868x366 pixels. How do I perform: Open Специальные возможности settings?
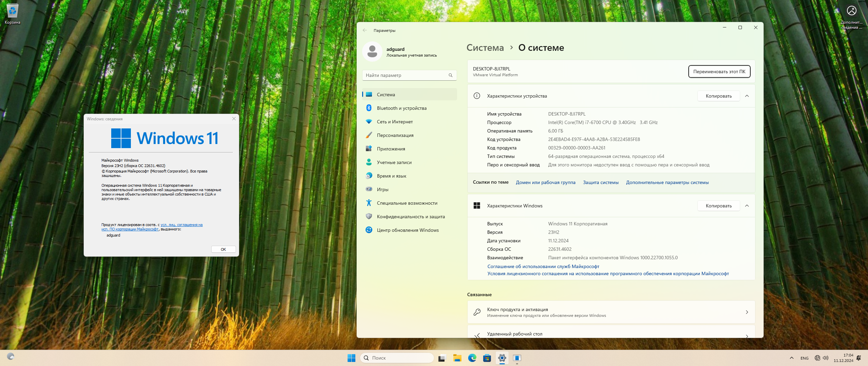(410, 203)
